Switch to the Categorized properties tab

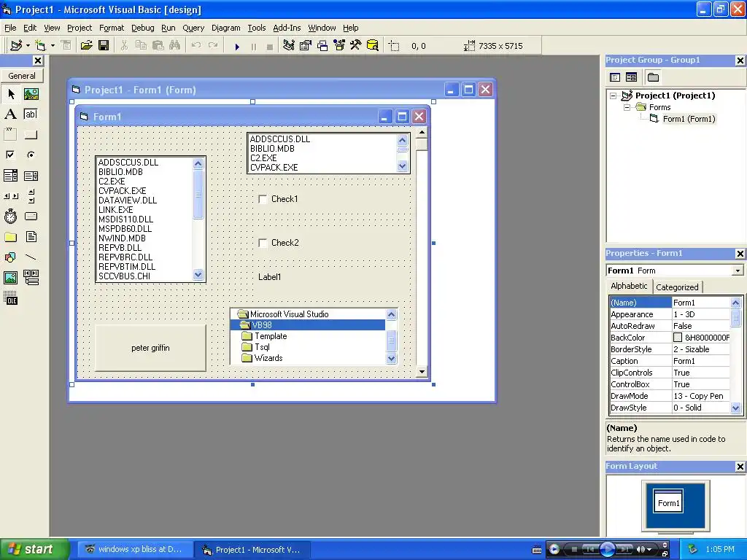[x=677, y=287]
